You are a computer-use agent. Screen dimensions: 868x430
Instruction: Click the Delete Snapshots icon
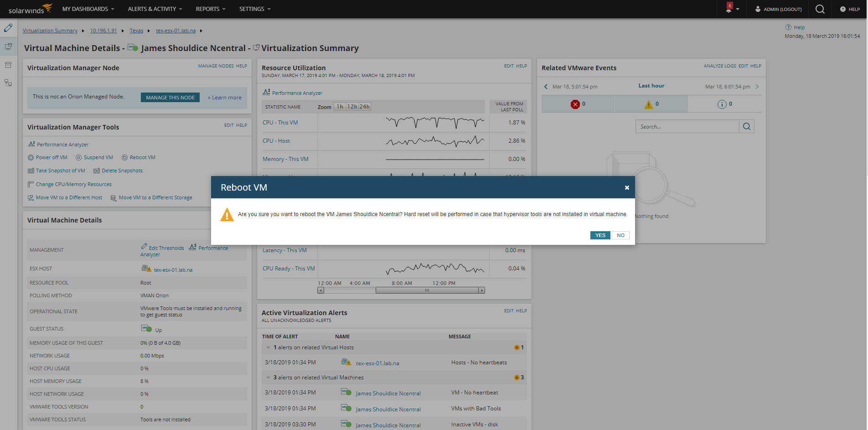97,171
